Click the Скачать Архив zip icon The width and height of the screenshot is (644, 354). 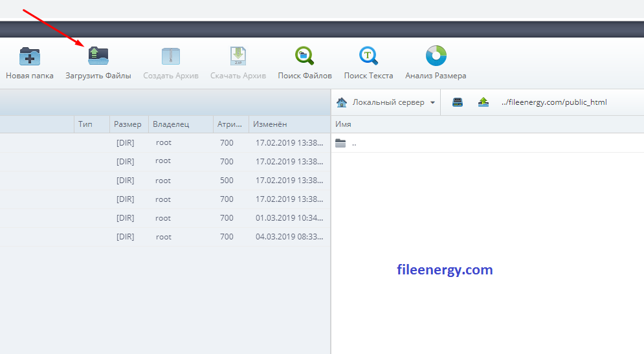[x=238, y=56]
